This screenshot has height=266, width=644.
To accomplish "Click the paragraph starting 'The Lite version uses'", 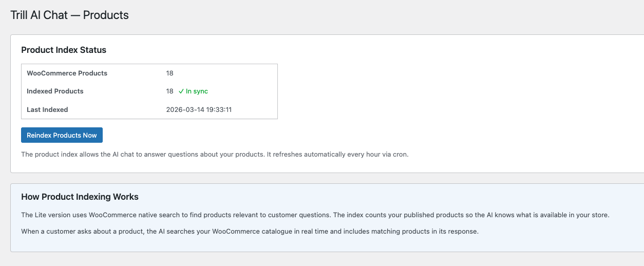I will click(x=315, y=215).
